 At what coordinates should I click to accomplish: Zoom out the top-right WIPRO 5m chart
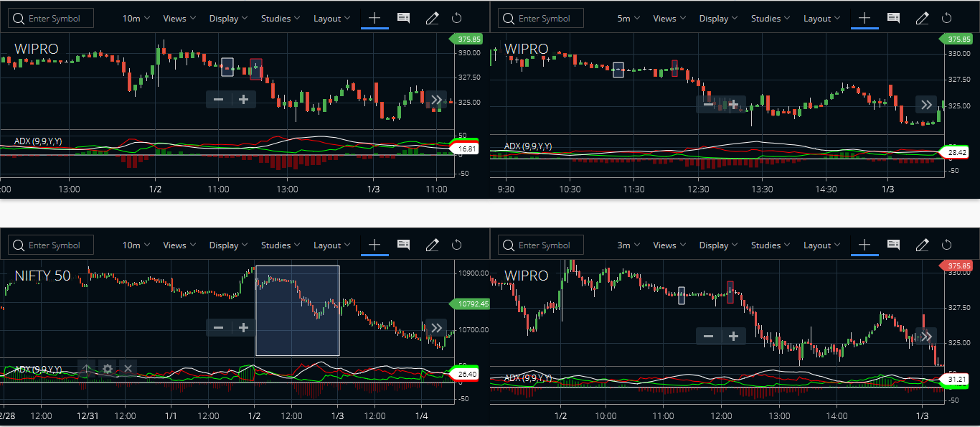[709, 105]
